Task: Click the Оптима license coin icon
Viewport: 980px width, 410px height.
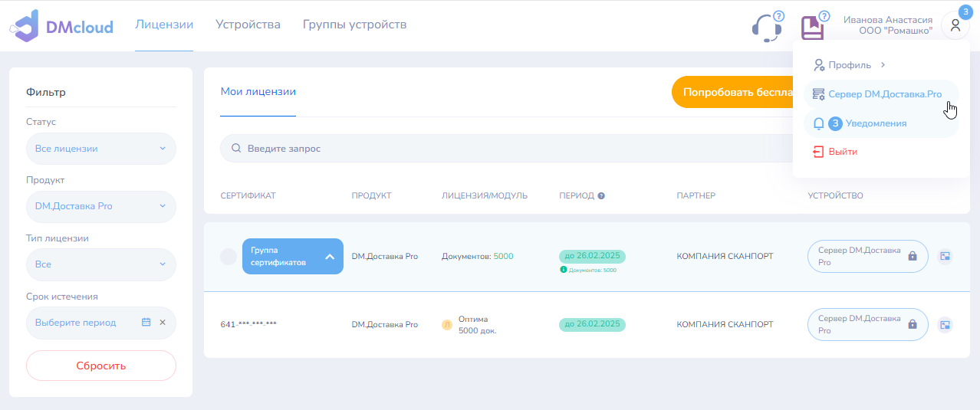Action: coord(447,325)
